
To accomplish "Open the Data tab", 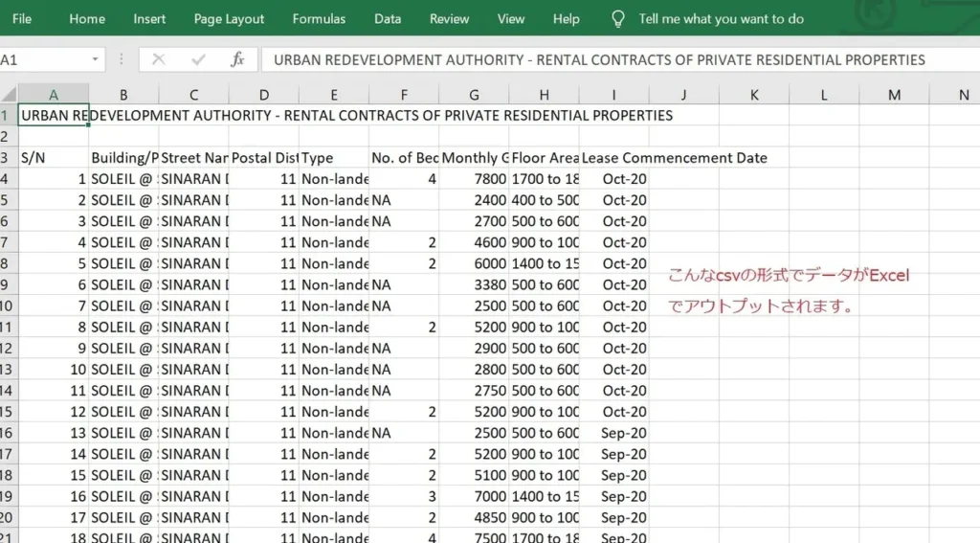I will click(388, 19).
